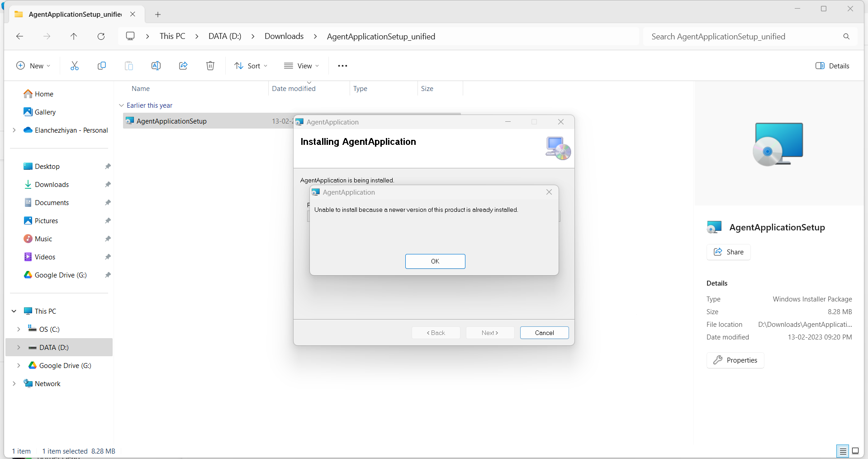Open breadcrumb chevron after Downloads
The height and width of the screenshot is (459, 868).
[315, 36]
